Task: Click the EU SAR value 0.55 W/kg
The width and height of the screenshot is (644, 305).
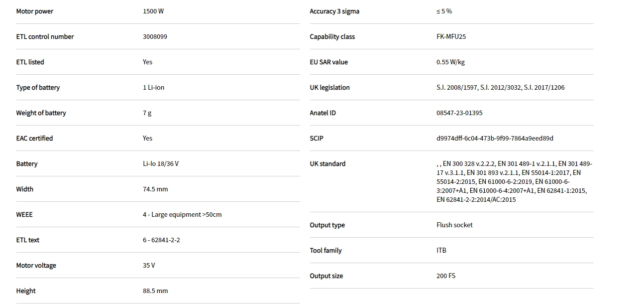Action: (450, 62)
